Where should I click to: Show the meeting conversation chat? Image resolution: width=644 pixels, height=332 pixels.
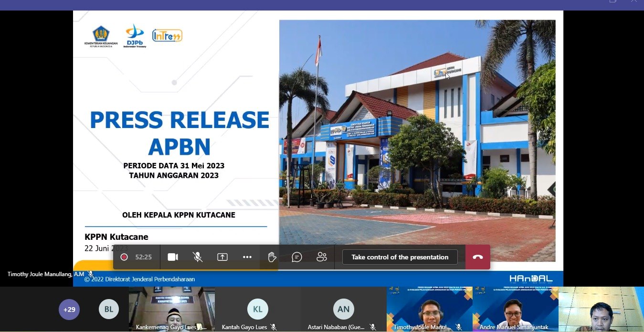tap(297, 257)
